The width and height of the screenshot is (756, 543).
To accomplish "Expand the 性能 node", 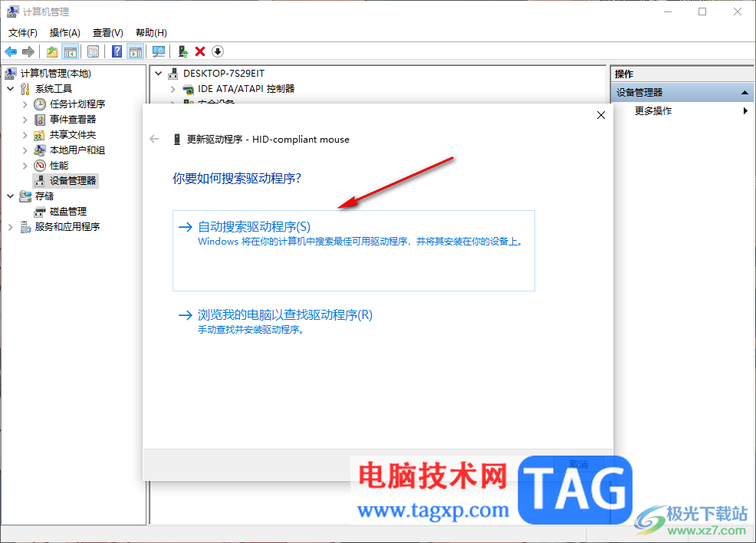I will tap(25, 166).
